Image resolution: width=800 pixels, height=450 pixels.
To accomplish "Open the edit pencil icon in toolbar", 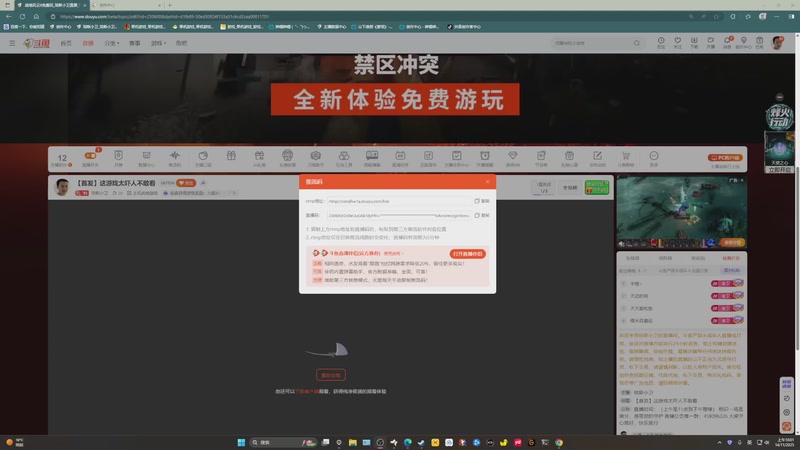I will (x=597, y=158).
